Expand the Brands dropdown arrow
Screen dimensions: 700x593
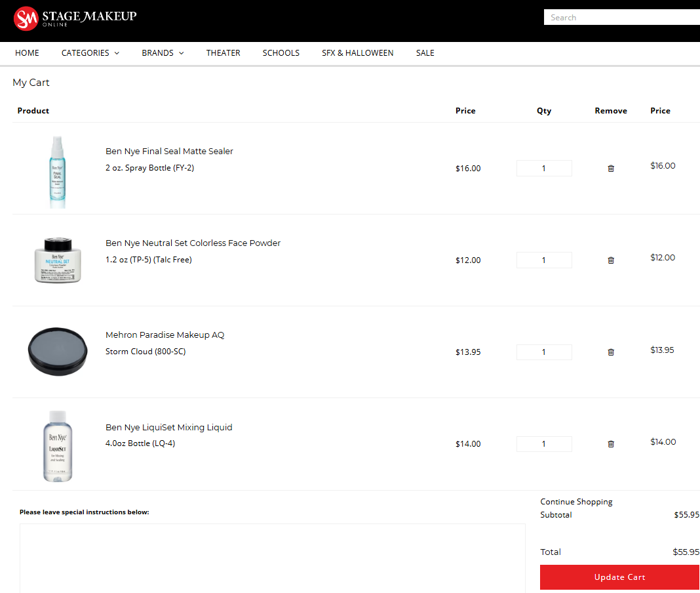click(x=182, y=53)
